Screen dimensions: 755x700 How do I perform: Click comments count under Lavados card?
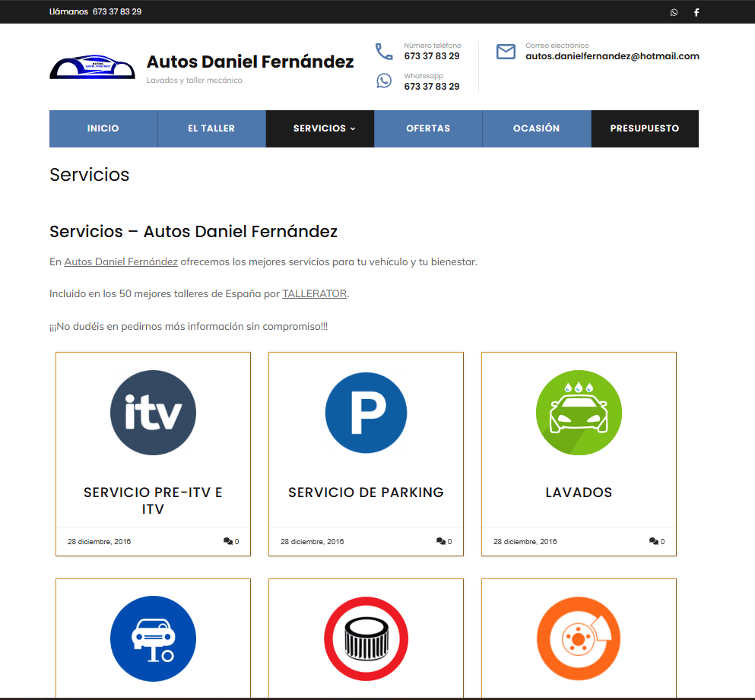(x=657, y=542)
